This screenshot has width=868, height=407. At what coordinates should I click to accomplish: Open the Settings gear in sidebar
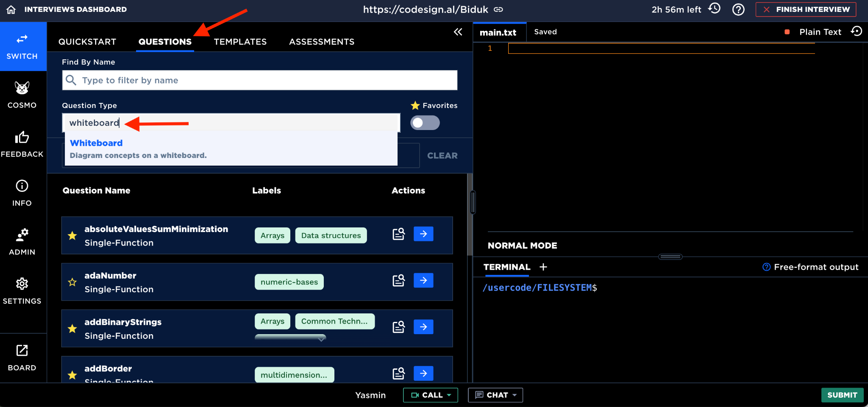coord(22,291)
